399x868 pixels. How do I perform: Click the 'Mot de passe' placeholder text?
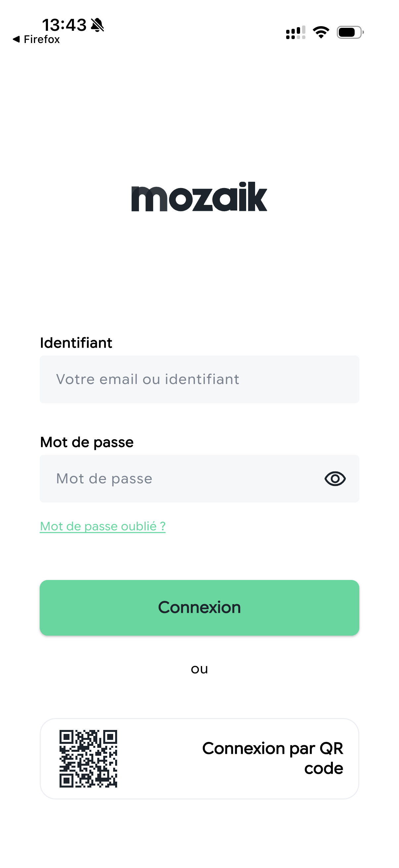tap(104, 479)
